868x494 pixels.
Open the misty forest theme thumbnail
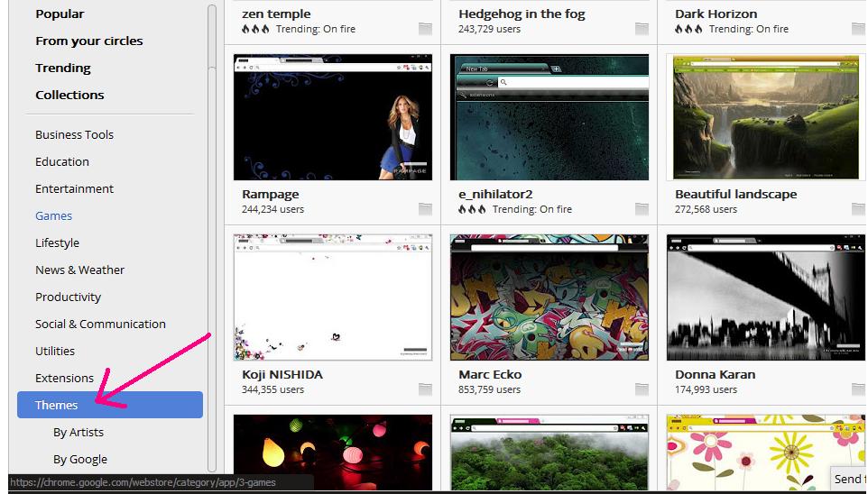[549, 453]
